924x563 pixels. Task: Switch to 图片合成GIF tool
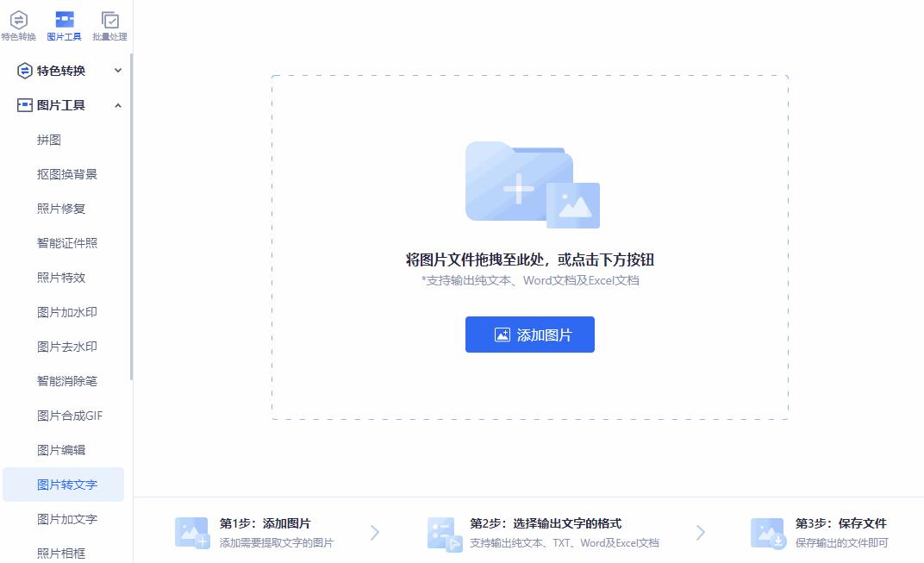68,415
